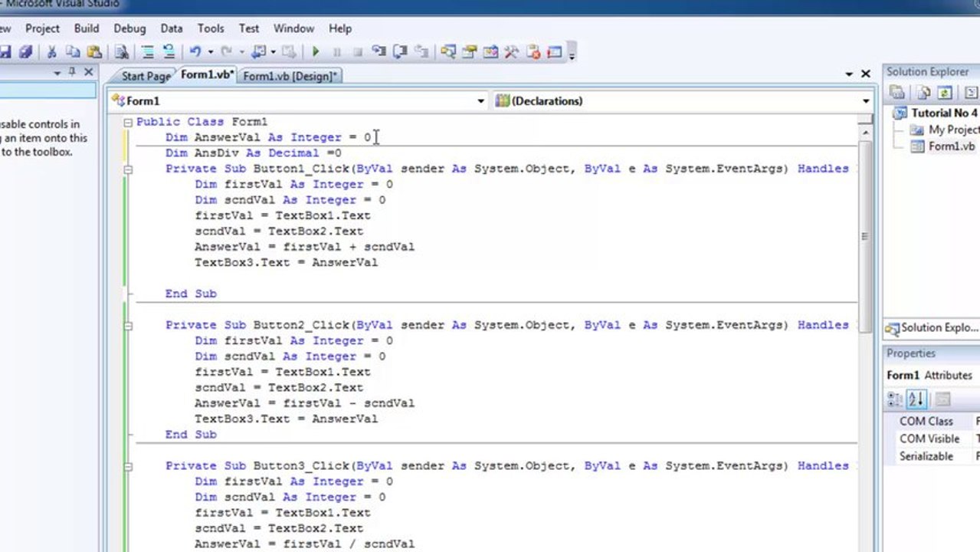Open the Data menu
Screen dimensions: 980x552
(x=172, y=28)
